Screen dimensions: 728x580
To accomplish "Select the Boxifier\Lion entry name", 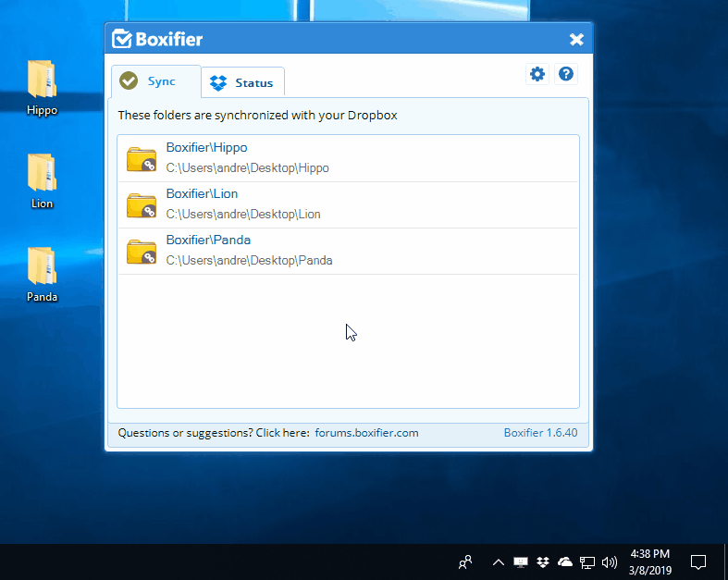I will tap(202, 193).
